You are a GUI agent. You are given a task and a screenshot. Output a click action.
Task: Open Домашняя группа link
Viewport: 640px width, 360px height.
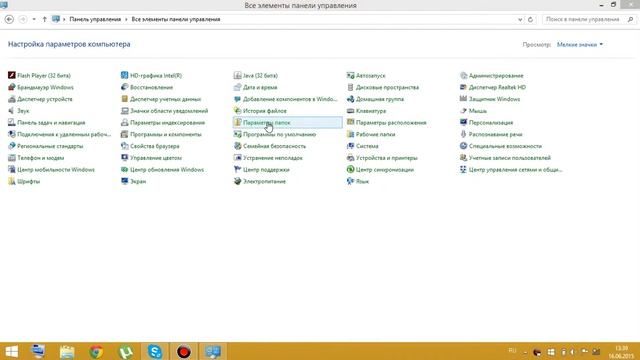click(380, 99)
